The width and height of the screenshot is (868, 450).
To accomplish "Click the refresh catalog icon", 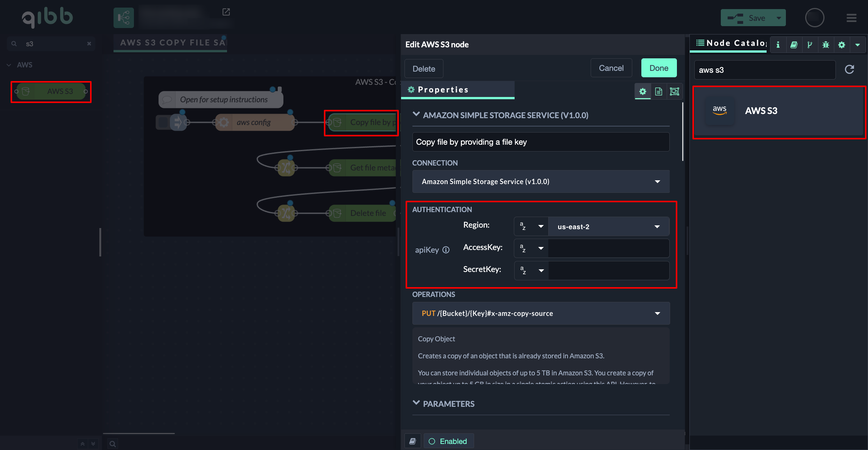I will (x=849, y=69).
